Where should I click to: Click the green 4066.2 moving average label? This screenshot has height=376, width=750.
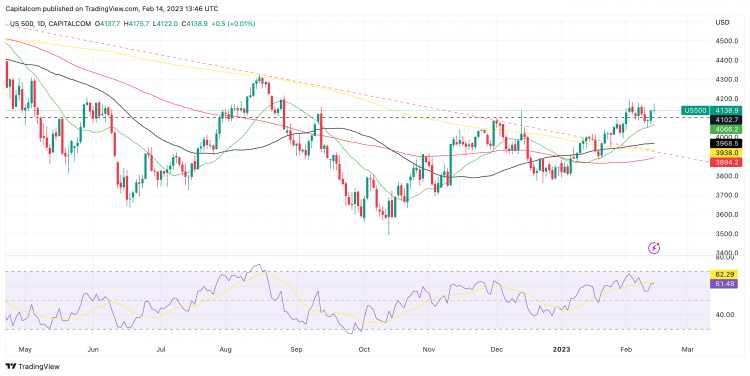coord(725,129)
